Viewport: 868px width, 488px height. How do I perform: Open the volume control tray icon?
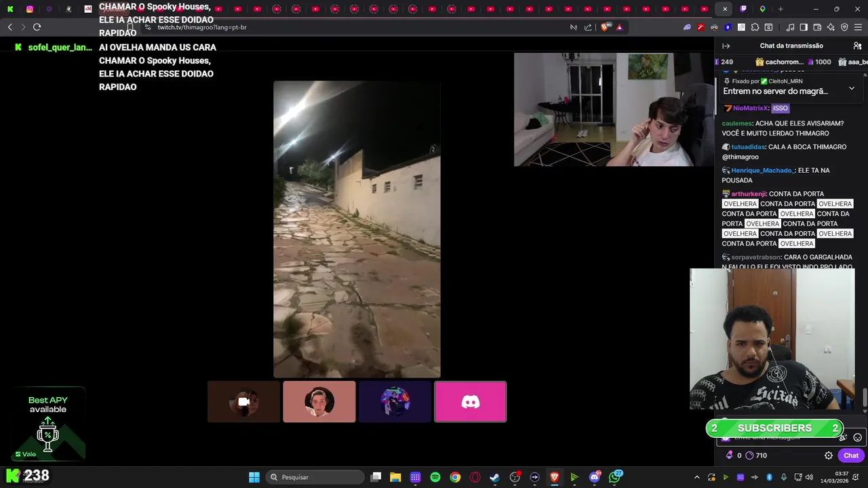(x=809, y=477)
